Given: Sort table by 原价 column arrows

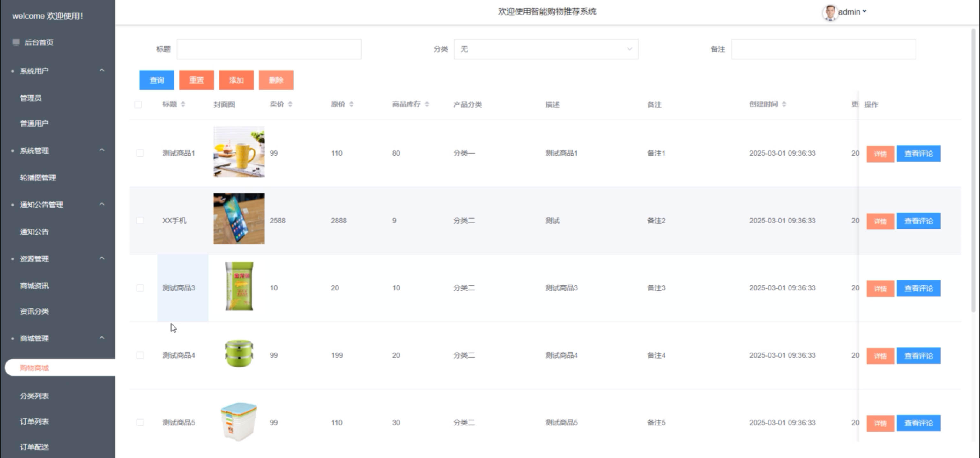Looking at the screenshot, I should click(351, 104).
